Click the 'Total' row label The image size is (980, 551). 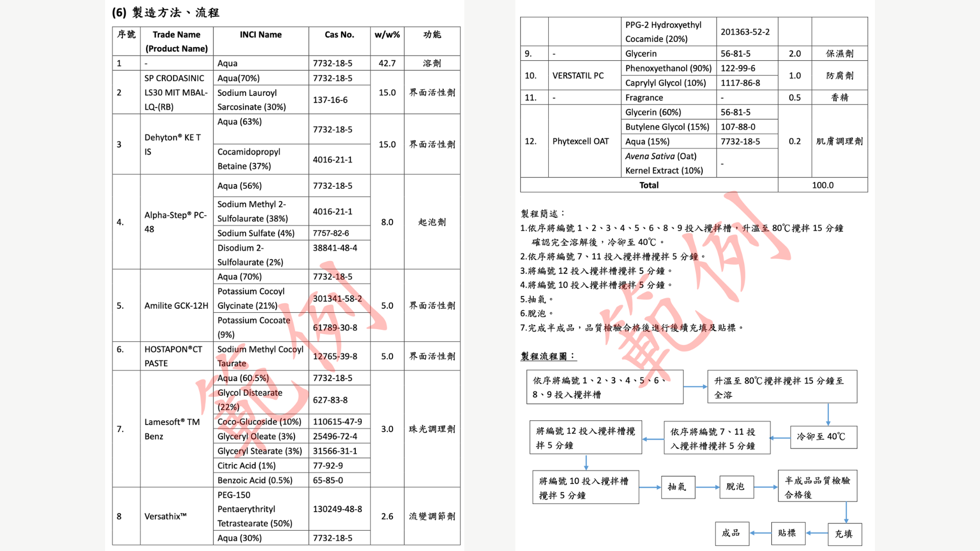pyautogui.click(x=649, y=185)
